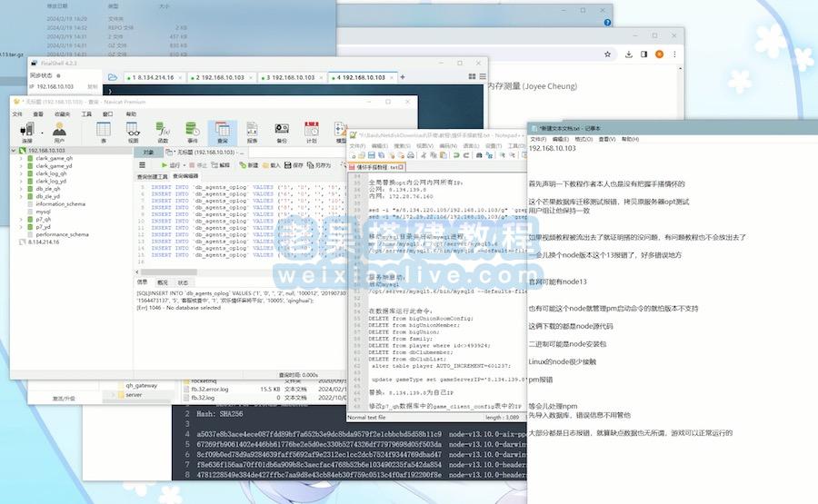Open Navicat 工具 menu
This screenshot has width=818, height=504.
pyautogui.click(x=86, y=114)
